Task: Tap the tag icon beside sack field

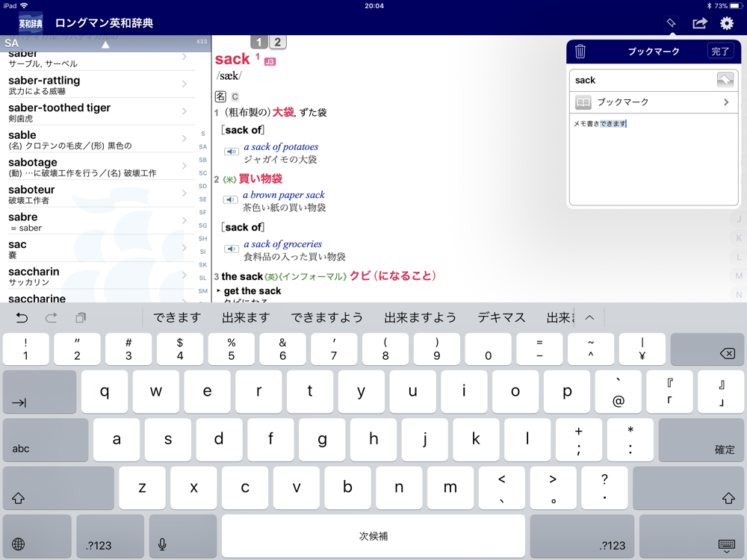Action: 725,80
